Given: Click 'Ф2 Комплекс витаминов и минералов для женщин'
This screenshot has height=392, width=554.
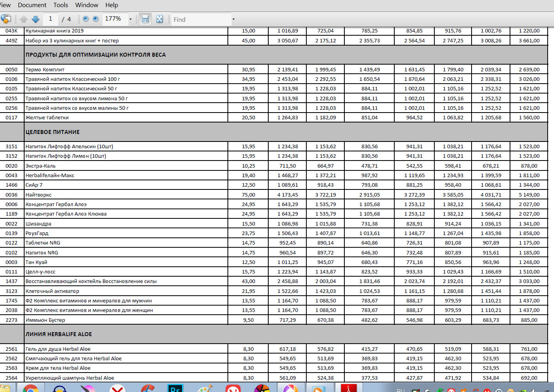Looking at the screenshot, I should point(89,310).
